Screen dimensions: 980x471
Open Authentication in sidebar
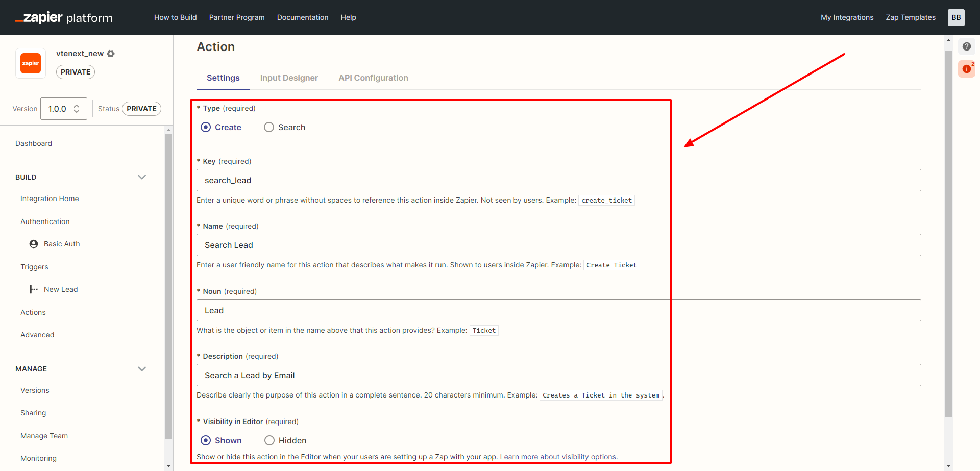45,221
